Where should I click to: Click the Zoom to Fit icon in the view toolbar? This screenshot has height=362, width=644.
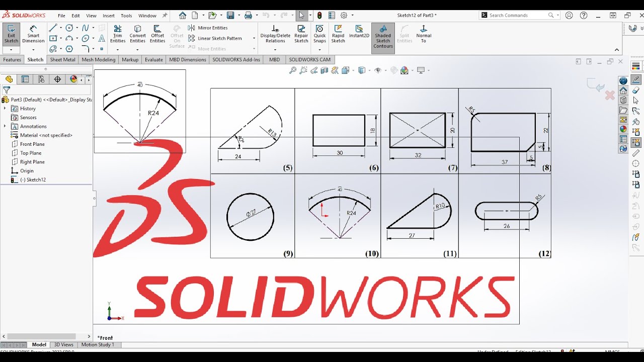tap(293, 70)
